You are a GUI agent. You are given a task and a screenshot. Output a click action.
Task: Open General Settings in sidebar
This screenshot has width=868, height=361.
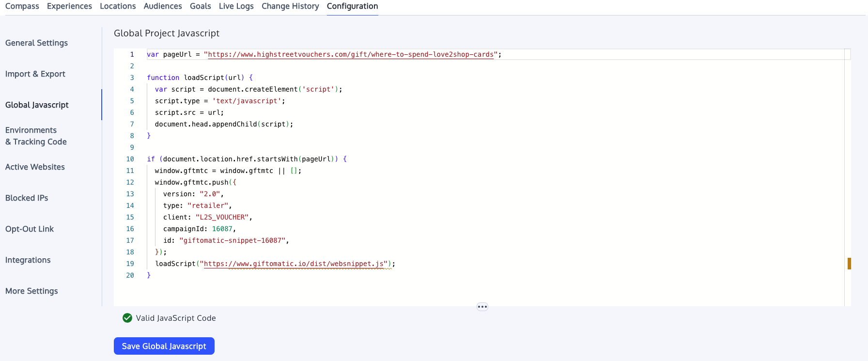point(36,43)
